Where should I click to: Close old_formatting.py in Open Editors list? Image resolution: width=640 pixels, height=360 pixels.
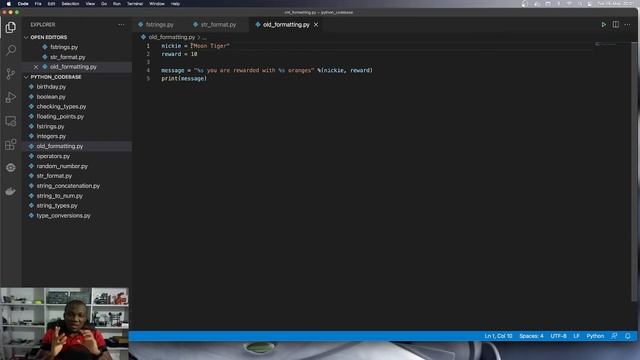(x=36, y=67)
